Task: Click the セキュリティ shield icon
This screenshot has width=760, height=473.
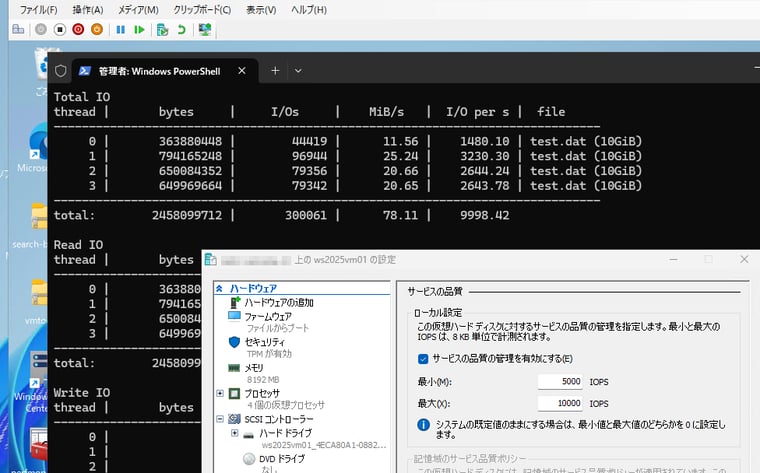Action: 234,342
